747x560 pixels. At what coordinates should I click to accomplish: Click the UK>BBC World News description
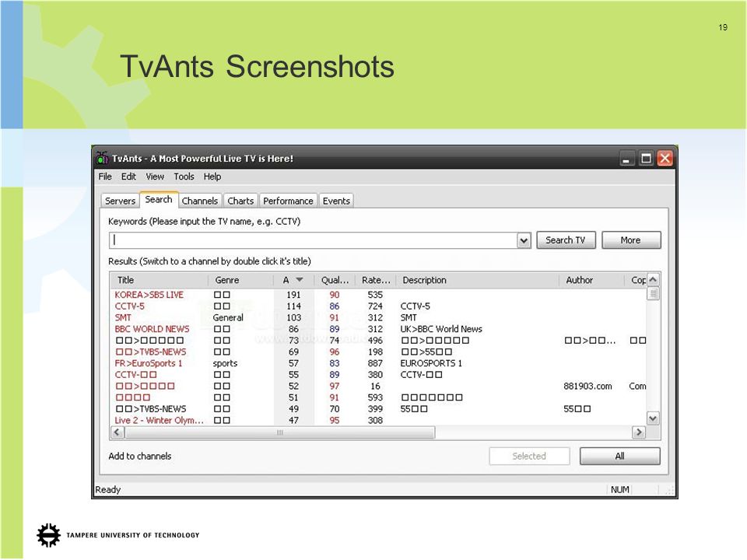click(x=441, y=329)
